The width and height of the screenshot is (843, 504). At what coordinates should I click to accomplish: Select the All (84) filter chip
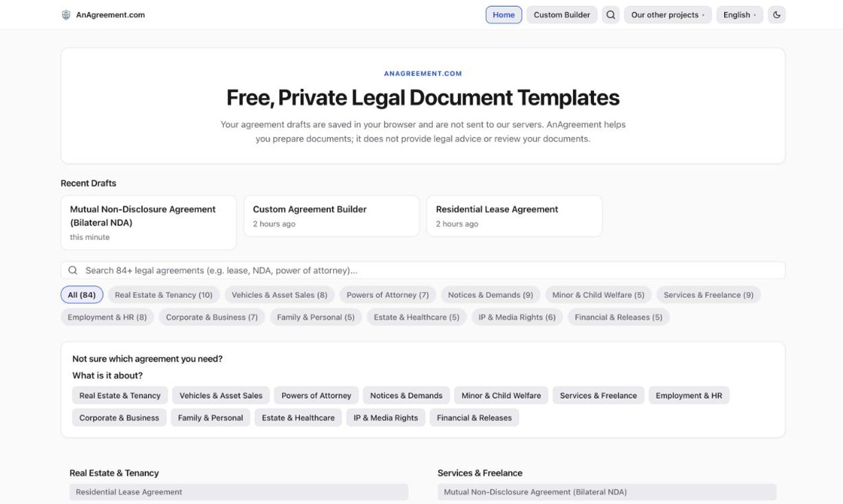click(82, 295)
